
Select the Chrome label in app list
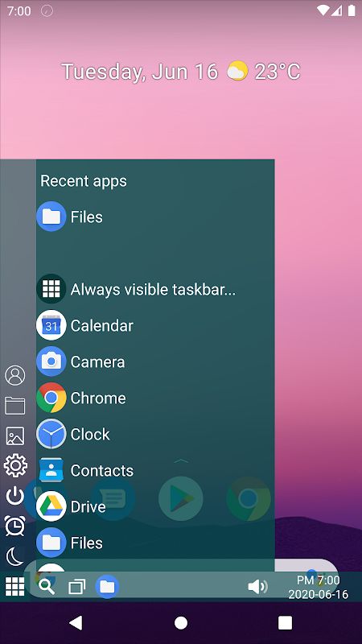point(98,398)
